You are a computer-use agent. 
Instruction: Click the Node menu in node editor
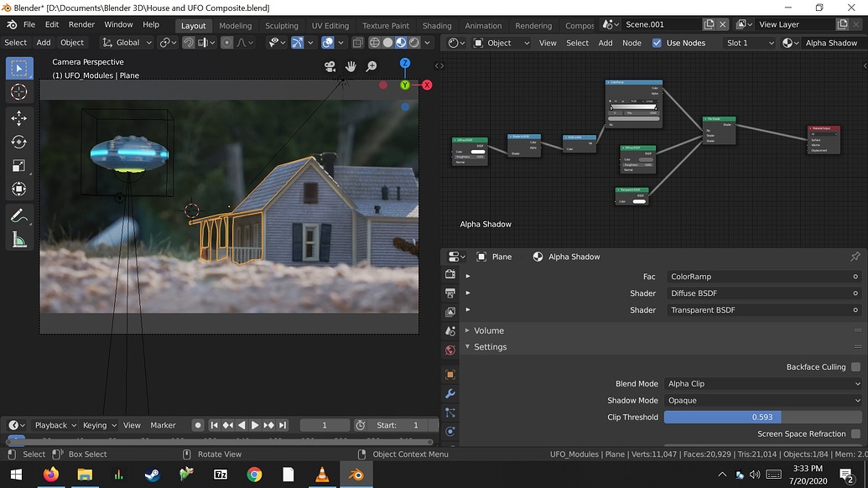(632, 43)
